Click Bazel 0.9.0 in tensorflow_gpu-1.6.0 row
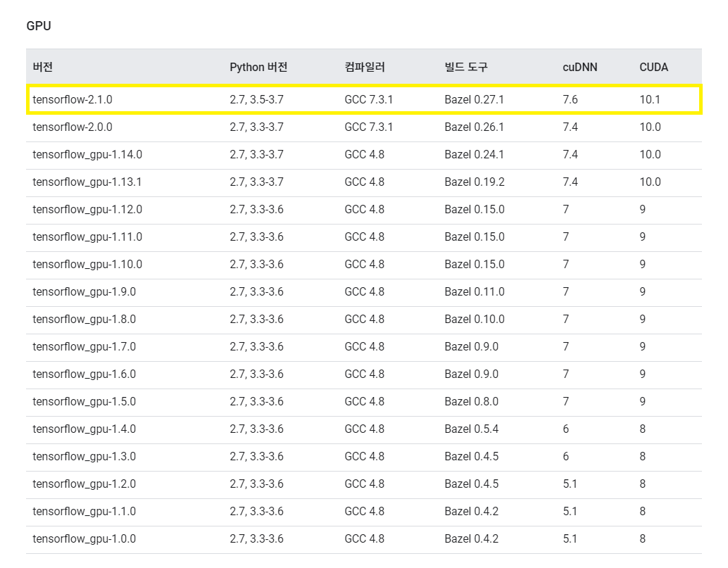The height and width of the screenshot is (568, 728). (x=471, y=373)
